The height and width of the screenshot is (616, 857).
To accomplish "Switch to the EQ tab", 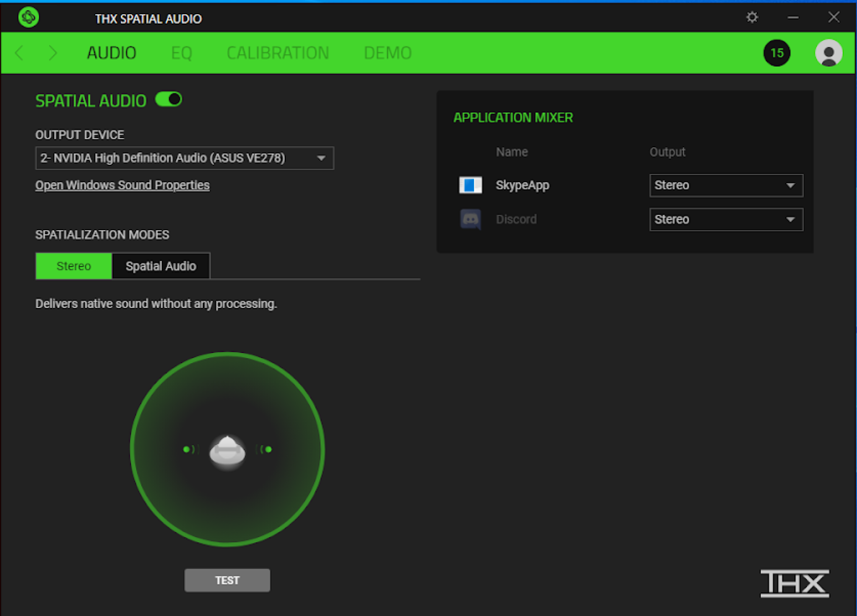I will click(181, 53).
